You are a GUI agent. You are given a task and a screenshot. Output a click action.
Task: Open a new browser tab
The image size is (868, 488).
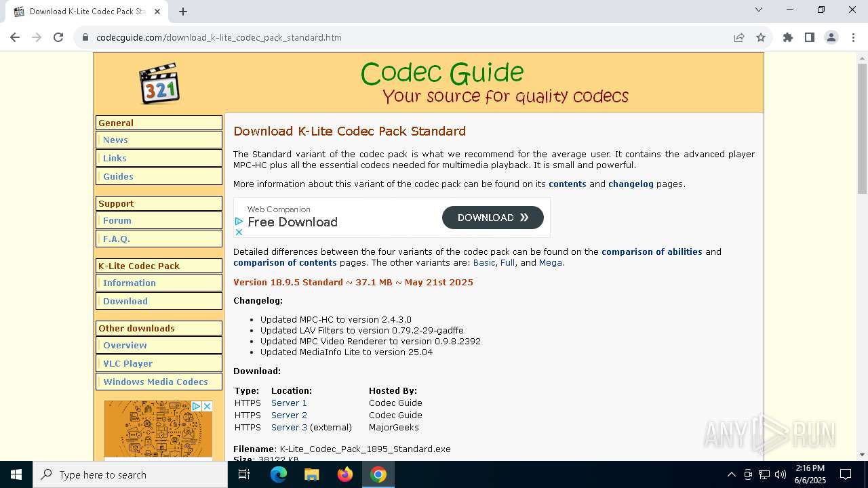(x=183, y=12)
